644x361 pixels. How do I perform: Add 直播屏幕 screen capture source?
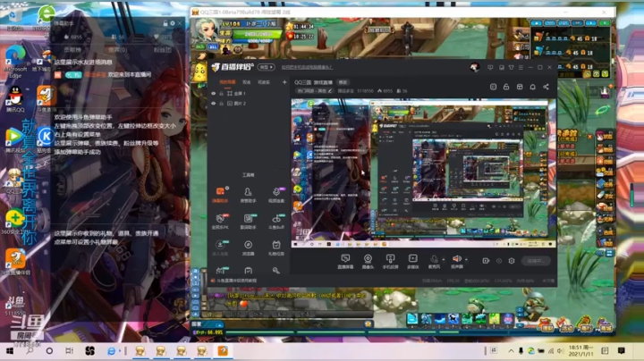pyautogui.click(x=345, y=261)
